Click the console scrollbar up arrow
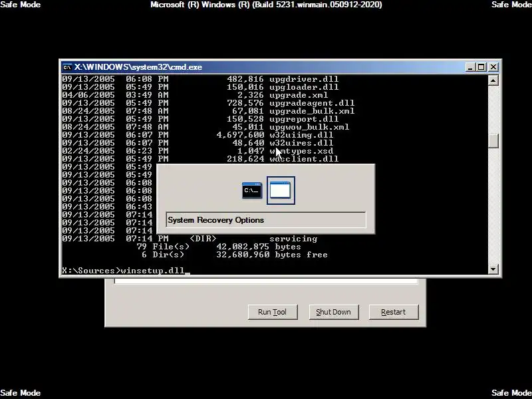Screen dimensions: 532x399 (x=493, y=80)
